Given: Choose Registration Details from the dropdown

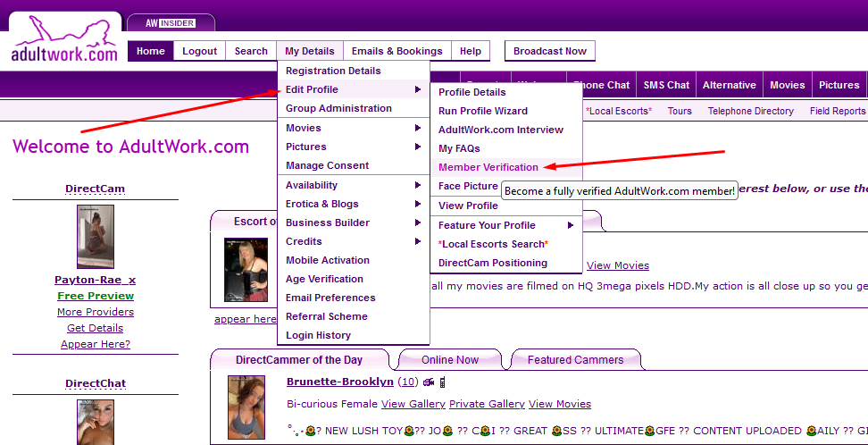Looking at the screenshot, I should point(353,71).
